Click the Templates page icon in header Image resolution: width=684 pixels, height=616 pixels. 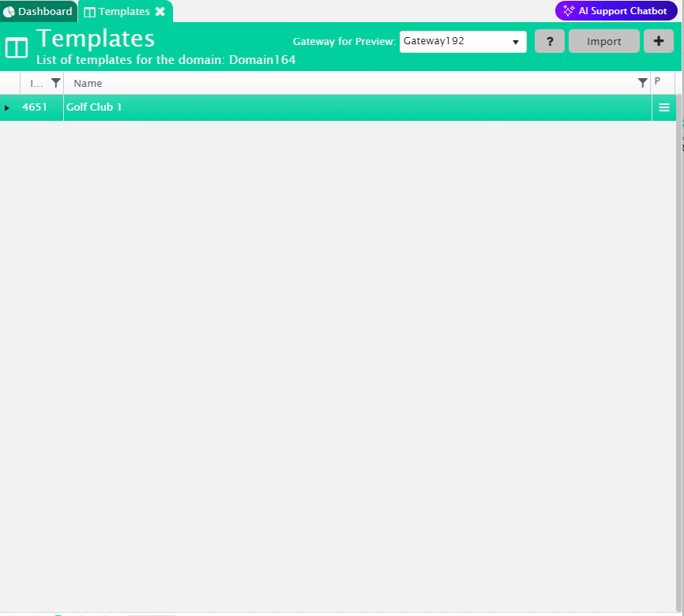click(17, 47)
